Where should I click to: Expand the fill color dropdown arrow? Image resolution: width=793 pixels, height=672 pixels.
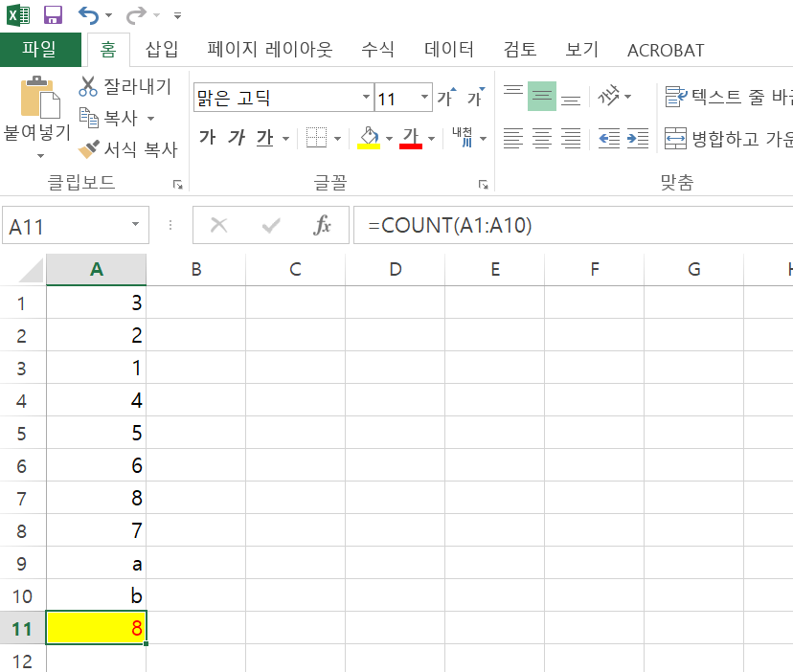389,139
